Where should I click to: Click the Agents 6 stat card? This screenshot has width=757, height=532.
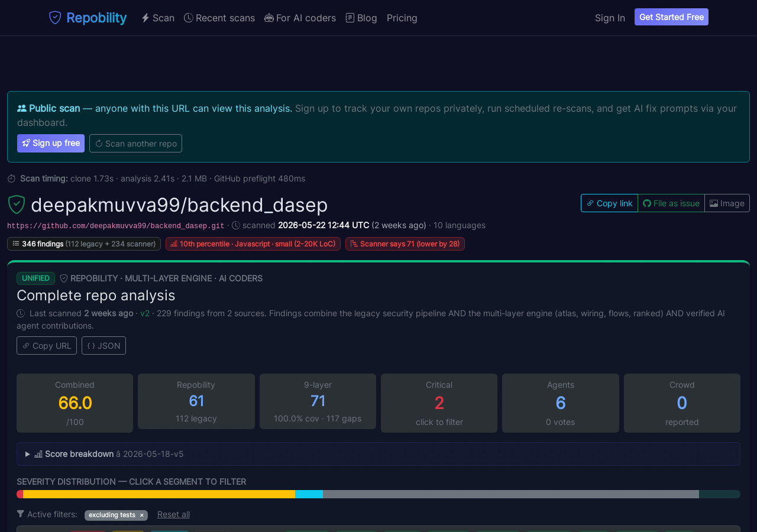click(561, 403)
